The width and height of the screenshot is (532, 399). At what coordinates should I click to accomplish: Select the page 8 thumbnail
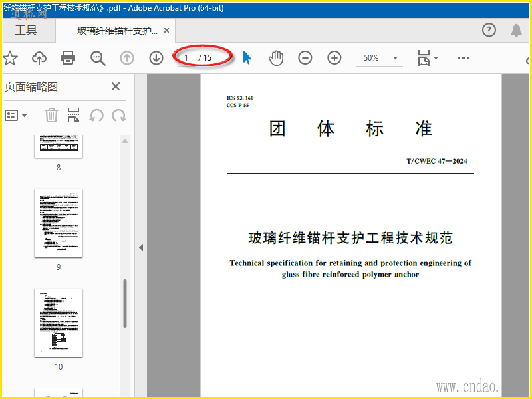click(x=59, y=146)
